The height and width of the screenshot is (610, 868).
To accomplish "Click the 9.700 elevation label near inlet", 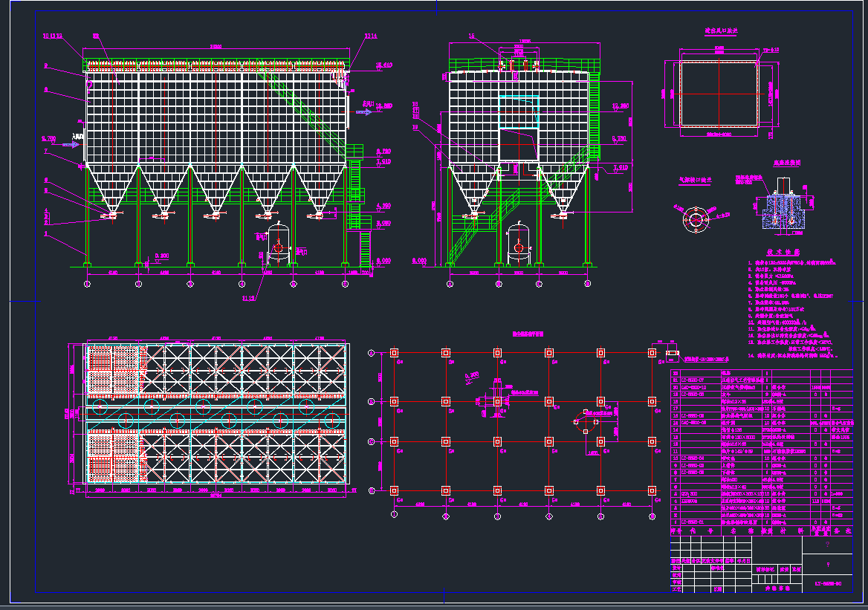I will pos(49,138).
